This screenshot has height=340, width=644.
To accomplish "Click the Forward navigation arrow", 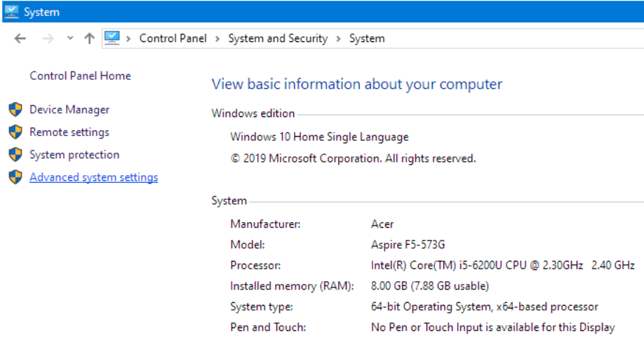I will (x=48, y=39).
